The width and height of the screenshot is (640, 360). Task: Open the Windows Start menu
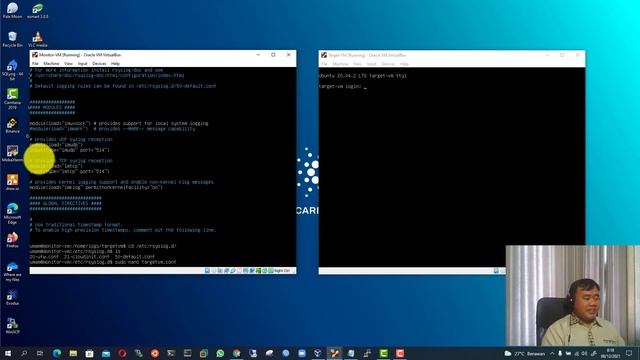point(8,353)
